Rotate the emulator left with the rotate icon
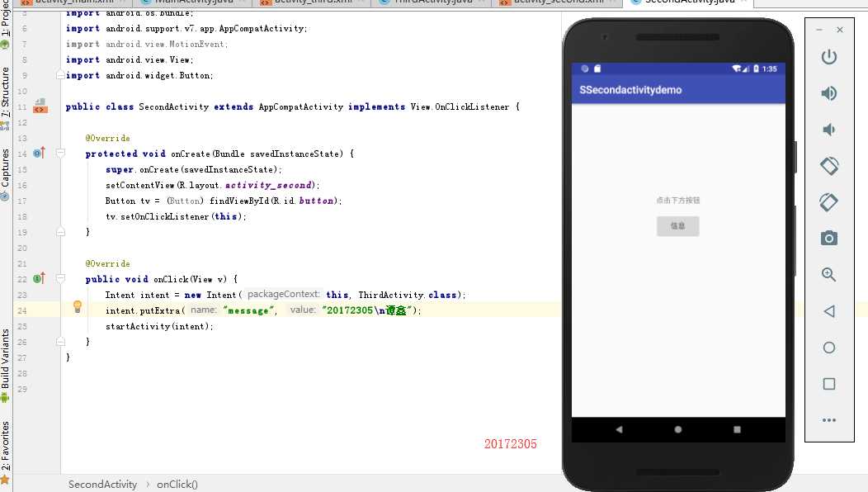This screenshot has width=868, height=492. point(828,166)
